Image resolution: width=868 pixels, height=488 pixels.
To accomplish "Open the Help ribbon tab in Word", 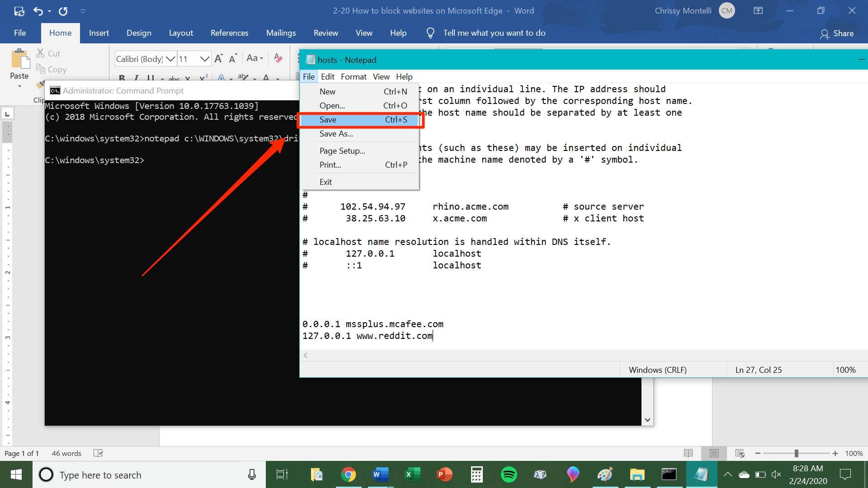I will pyautogui.click(x=398, y=33).
